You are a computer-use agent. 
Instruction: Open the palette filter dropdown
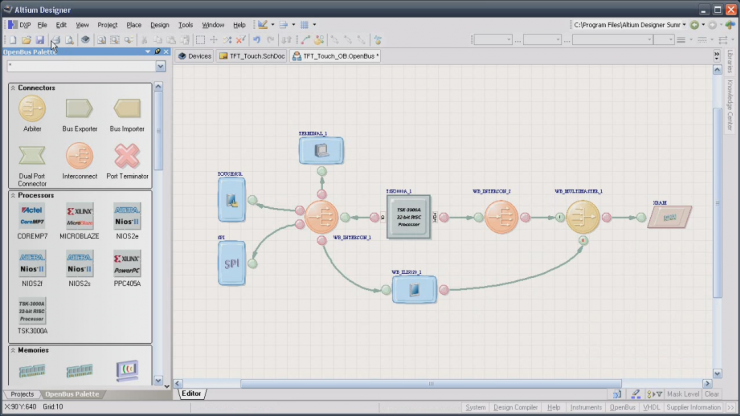click(x=160, y=67)
